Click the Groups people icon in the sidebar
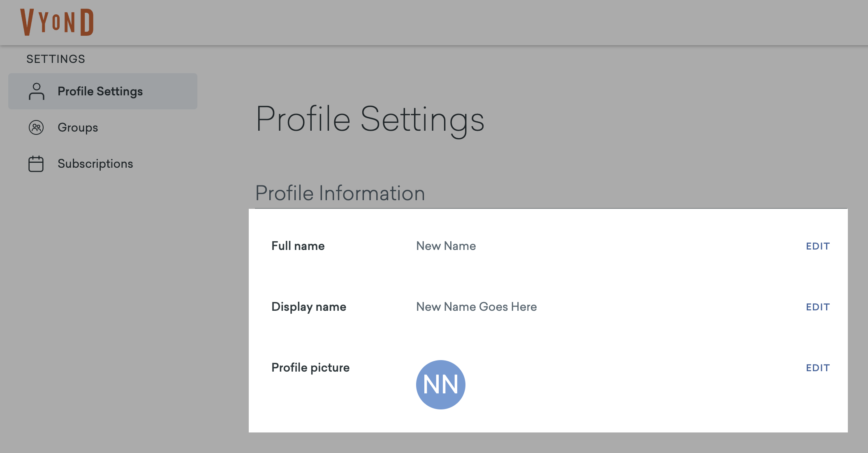868x453 pixels. point(36,127)
